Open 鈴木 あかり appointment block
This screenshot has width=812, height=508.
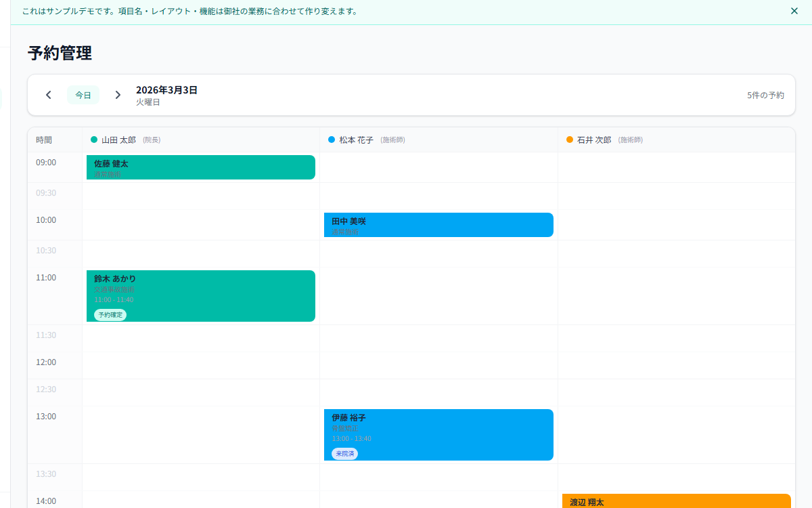click(x=201, y=296)
